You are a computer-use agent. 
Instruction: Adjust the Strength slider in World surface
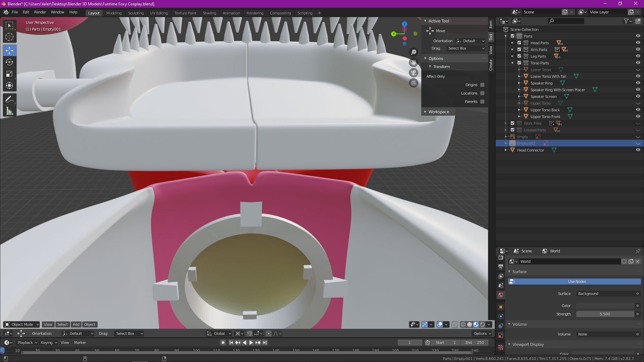[x=605, y=314]
